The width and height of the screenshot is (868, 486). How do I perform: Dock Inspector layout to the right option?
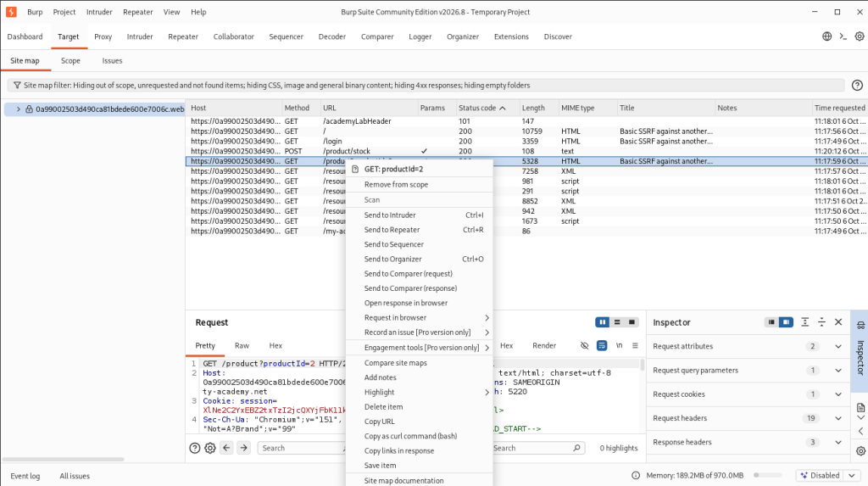786,322
